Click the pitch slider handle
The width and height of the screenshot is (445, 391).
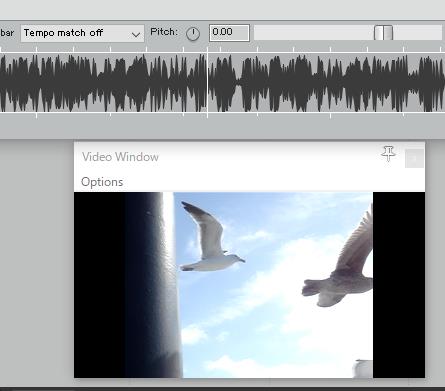pos(383,33)
